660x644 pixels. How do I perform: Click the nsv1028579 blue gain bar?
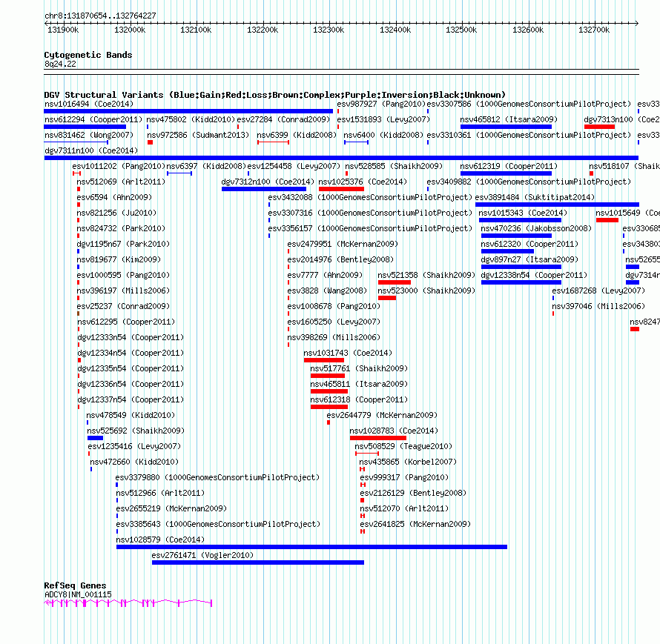click(x=311, y=547)
